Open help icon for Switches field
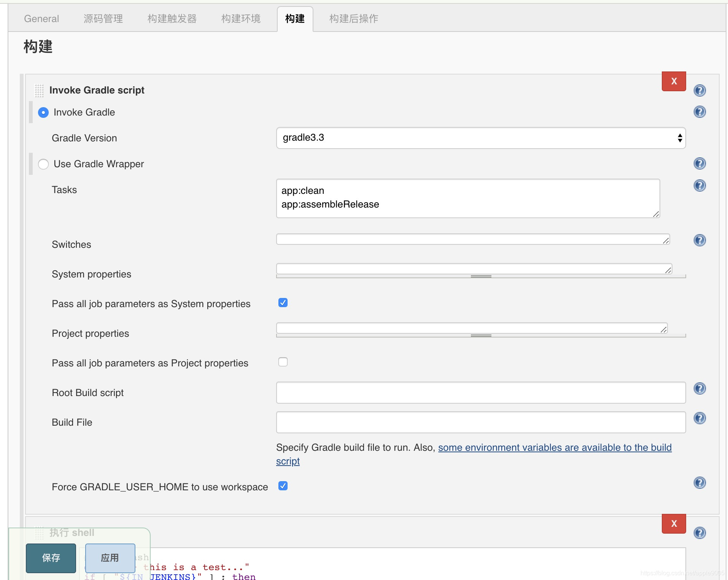 pos(699,240)
